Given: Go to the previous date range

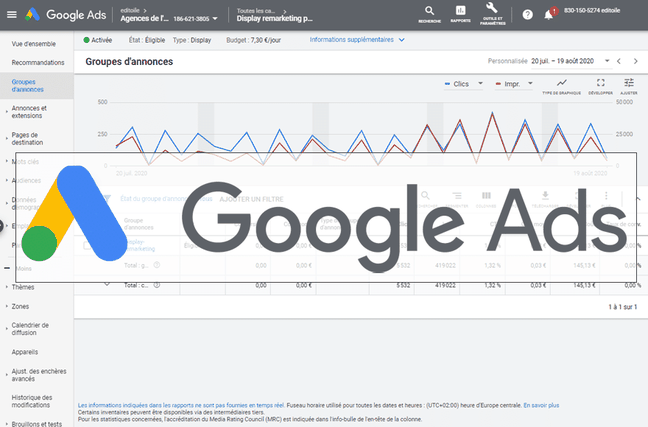Looking at the screenshot, I should tap(619, 61).
